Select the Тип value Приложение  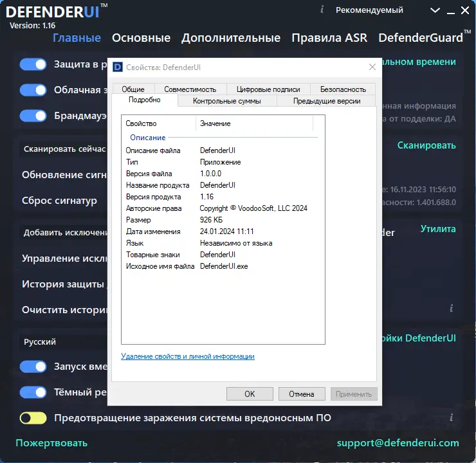tap(221, 162)
